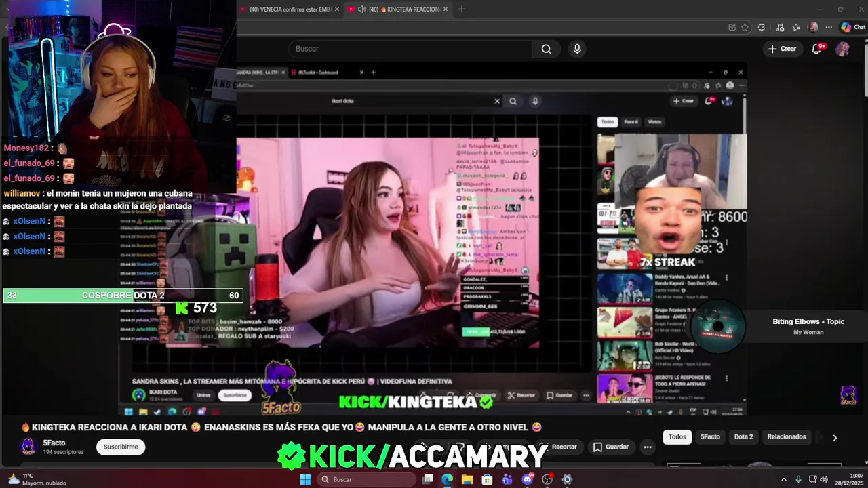868x488 pixels.
Task: Show next filter chips with arrow
Action: (835, 438)
